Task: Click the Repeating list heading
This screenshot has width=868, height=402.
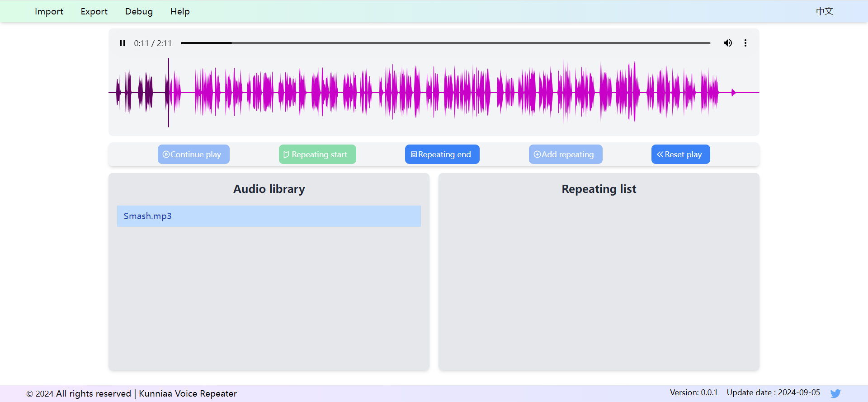Action: click(599, 189)
